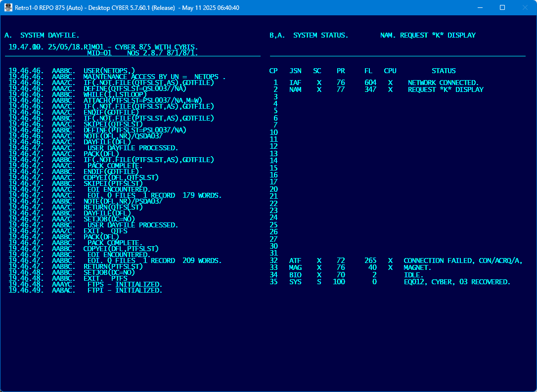
Task: Click the 'A. SYSTEM DAYFILE.' header
Action: pos(42,36)
